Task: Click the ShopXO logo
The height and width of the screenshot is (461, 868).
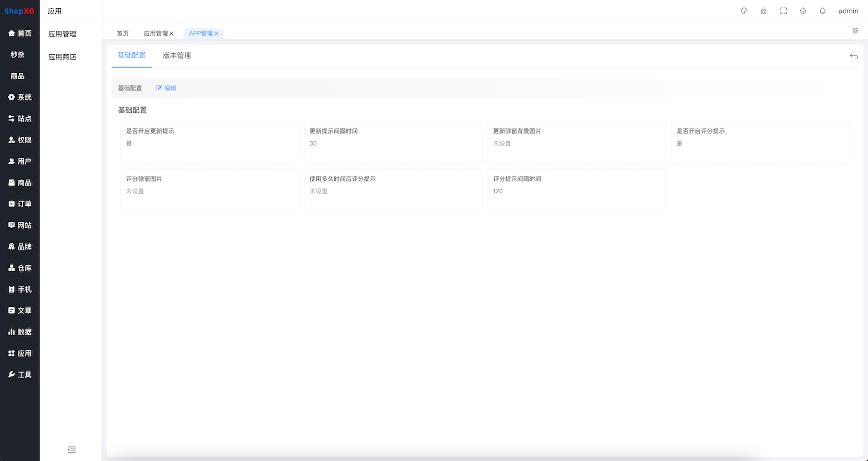Action: (20, 11)
